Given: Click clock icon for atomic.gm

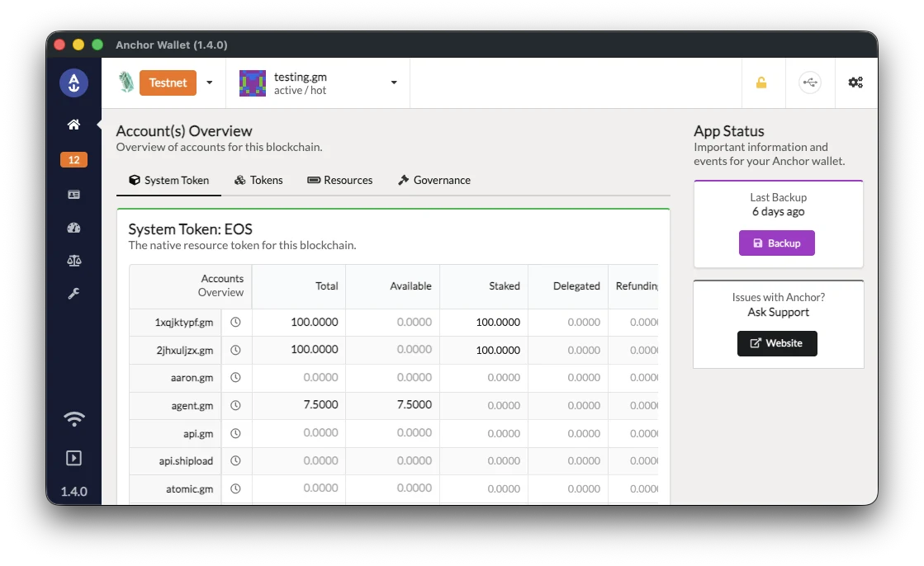Looking at the screenshot, I should pyautogui.click(x=235, y=488).
